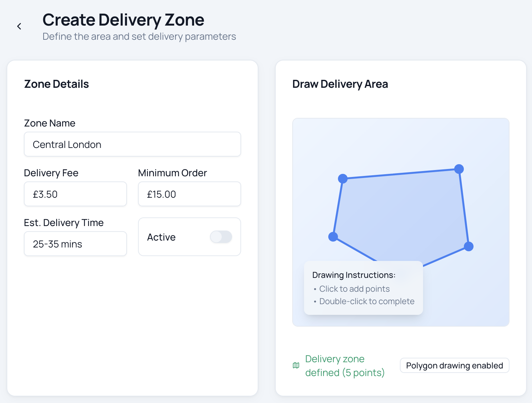Screen dimensions: 532x403
Task: Click the back chevron arrow
Action: [x=19, y=26]
